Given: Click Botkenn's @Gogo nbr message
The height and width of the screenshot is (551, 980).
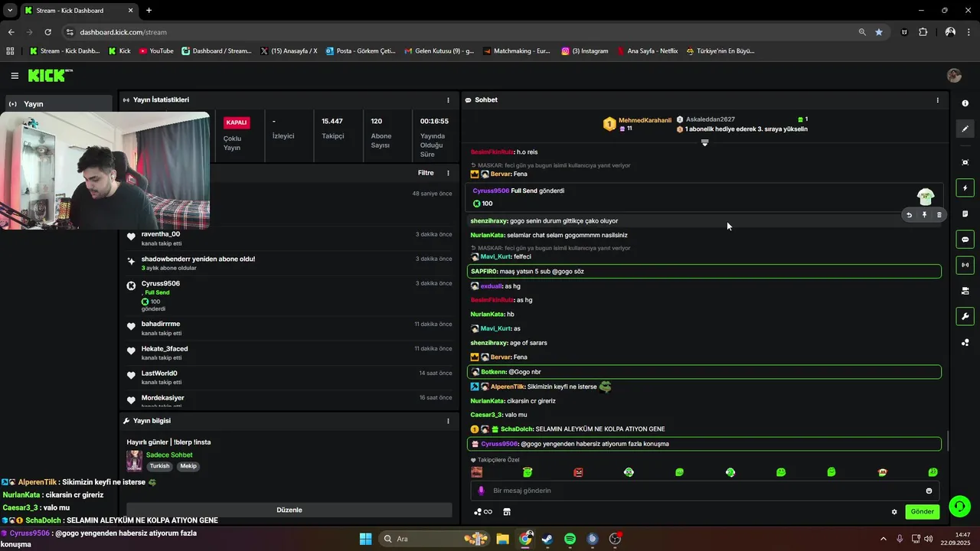Looking at the screenshot, I should click(704, 372).
